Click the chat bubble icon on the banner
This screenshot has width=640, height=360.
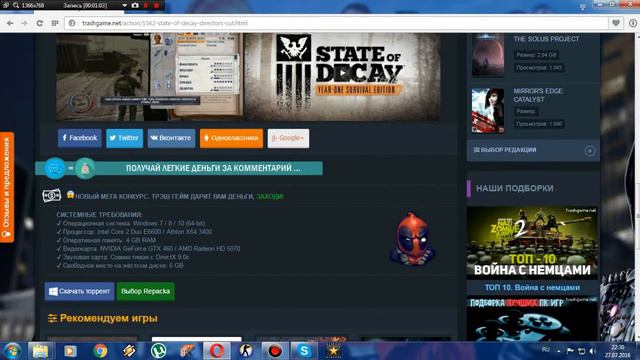coord(54,168)
